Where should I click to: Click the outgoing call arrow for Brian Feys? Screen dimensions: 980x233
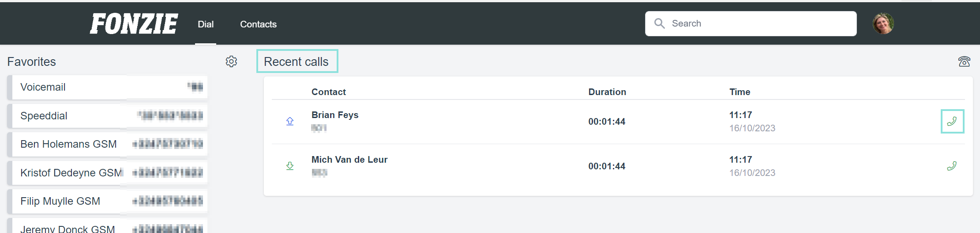(x=290, y=121)
